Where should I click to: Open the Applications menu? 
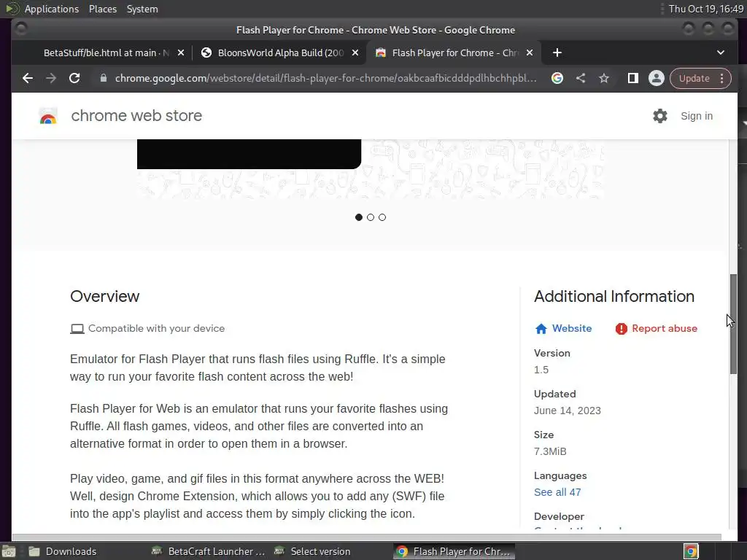(52, 9)
